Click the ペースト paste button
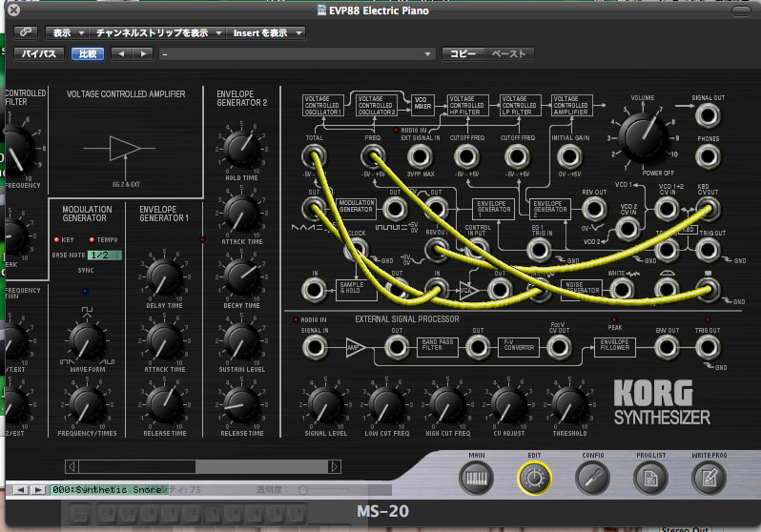 [508, 53]
